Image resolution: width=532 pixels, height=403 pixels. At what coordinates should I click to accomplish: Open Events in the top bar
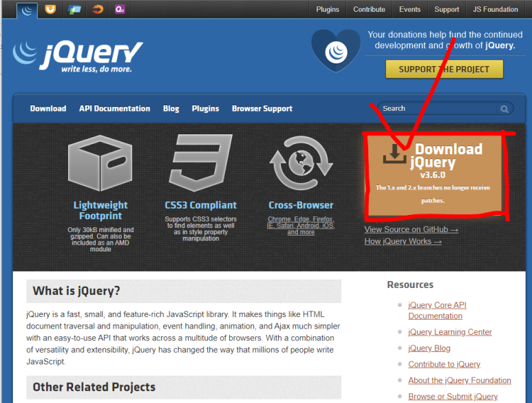click(x=409, y=9)
